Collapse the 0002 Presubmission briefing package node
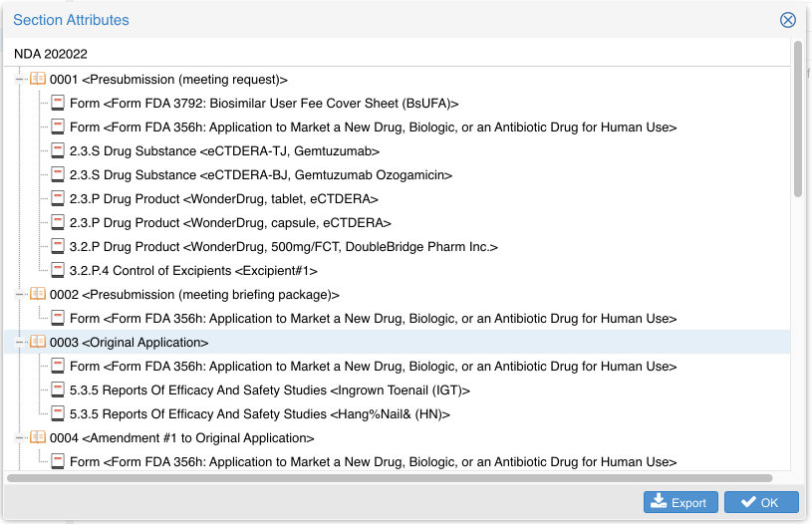Screen dimensions: 812x524 click(20, 294)
